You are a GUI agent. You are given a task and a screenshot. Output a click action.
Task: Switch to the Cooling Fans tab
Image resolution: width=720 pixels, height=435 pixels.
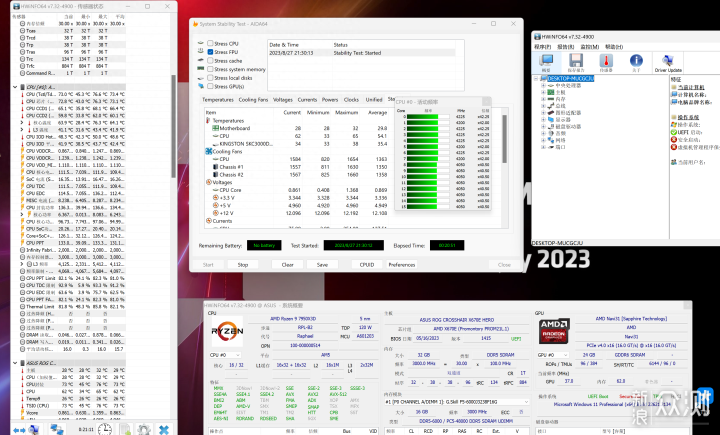tap(253, 100)
